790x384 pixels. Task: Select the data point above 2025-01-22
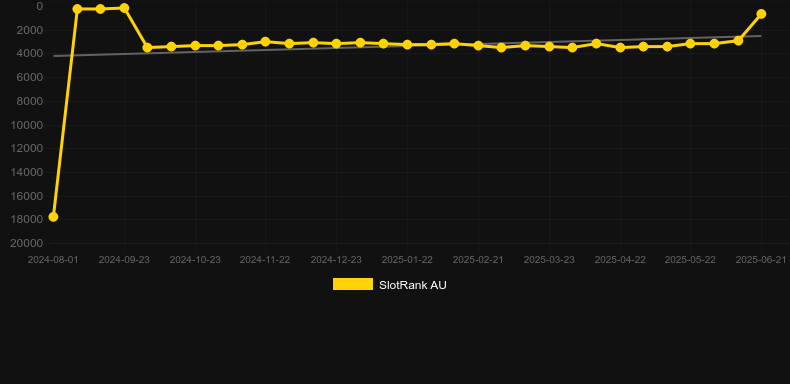(407, 45)
